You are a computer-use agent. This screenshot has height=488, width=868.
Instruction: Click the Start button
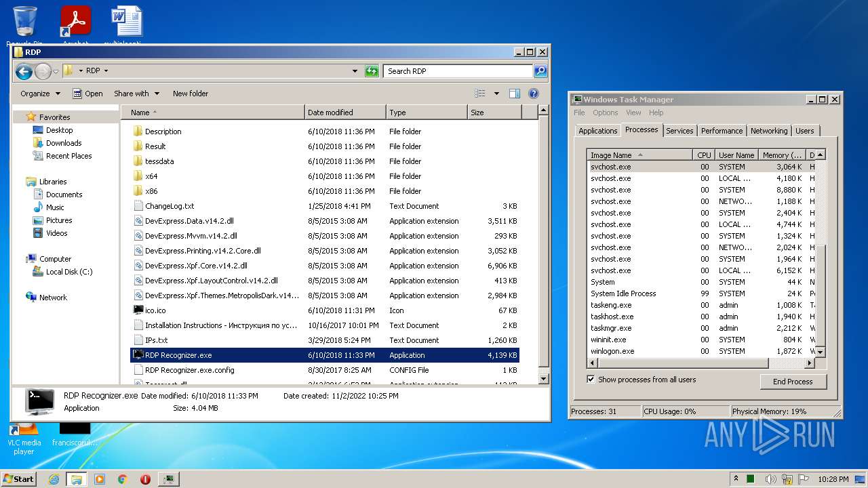(18, 479)
